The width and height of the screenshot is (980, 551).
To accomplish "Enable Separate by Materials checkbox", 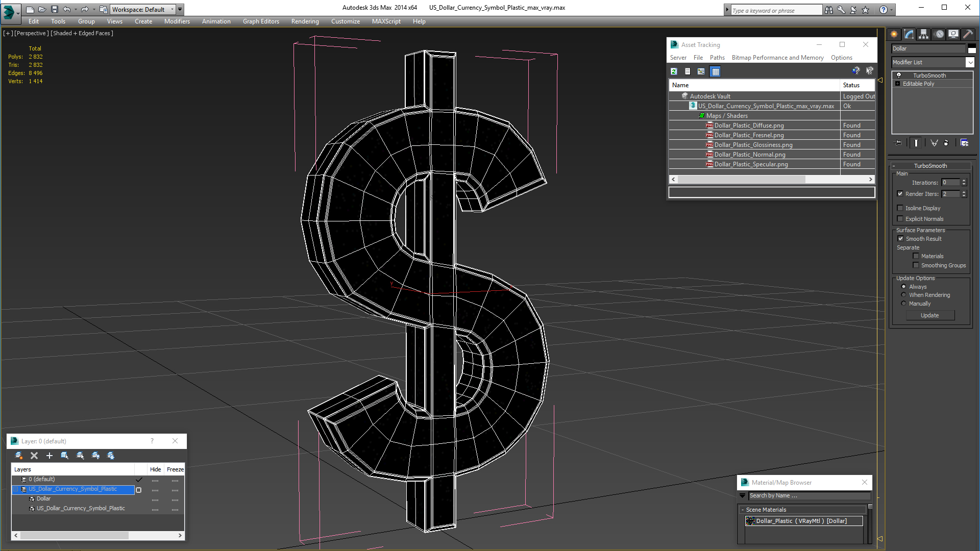I will (x=916, y=256).
